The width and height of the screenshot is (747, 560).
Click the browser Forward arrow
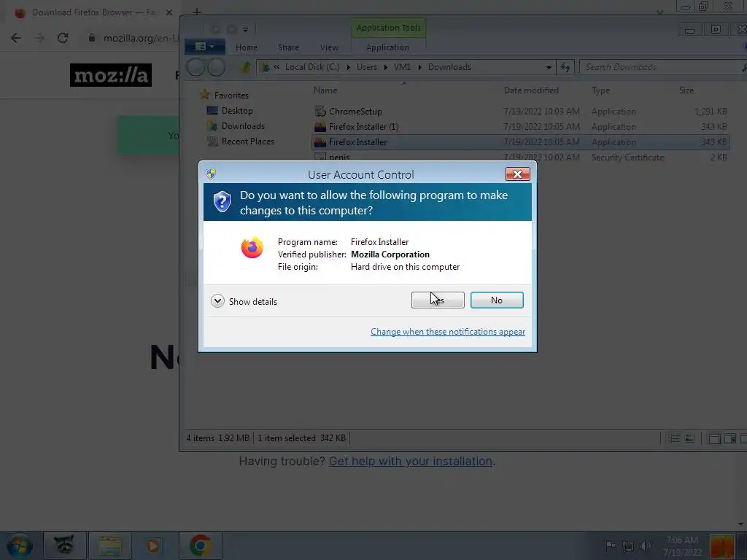(39, 38)
